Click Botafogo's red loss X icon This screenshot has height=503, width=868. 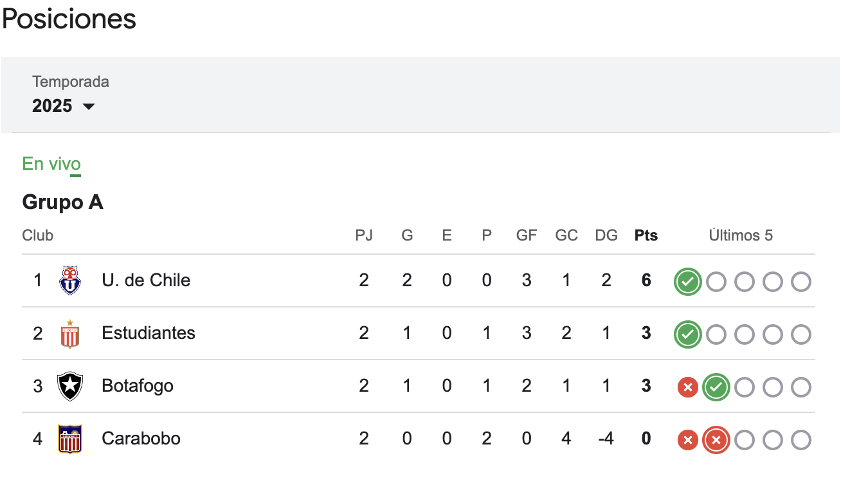[687, 387]
